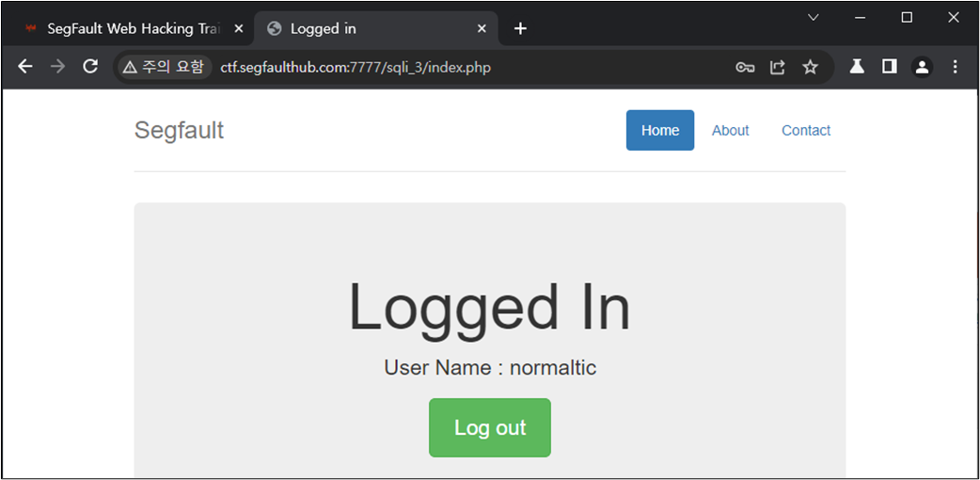
Task: Focus the address bar URL
Action: [x=355, y=67]
